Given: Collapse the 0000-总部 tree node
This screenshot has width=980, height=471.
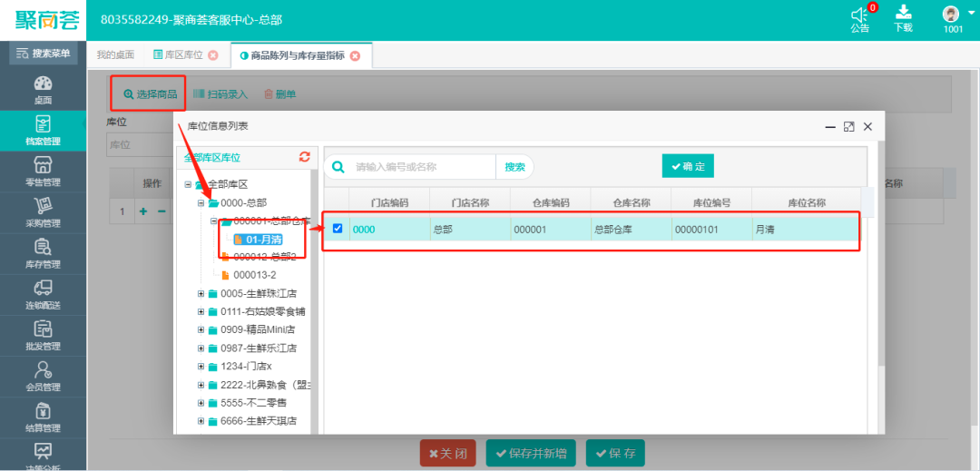Looking at the screenshot, I should tap(201, 202).
